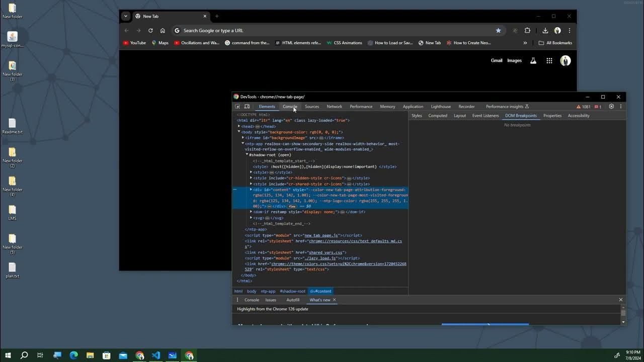Select #shadow-root in the breadcrumb bar
644x362 pixels.
point(293,291)
